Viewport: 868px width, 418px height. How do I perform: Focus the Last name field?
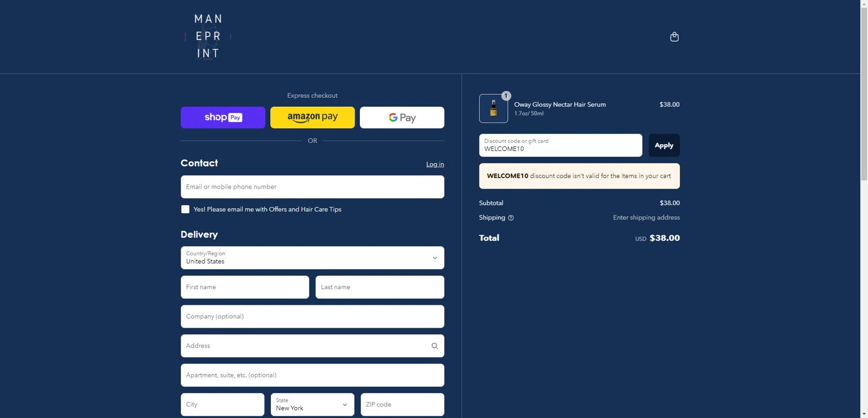point(380,287)
